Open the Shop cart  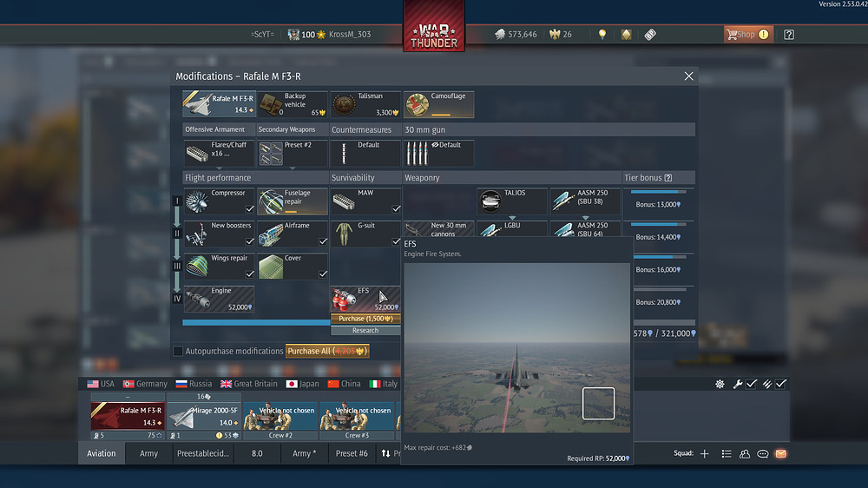747,35
